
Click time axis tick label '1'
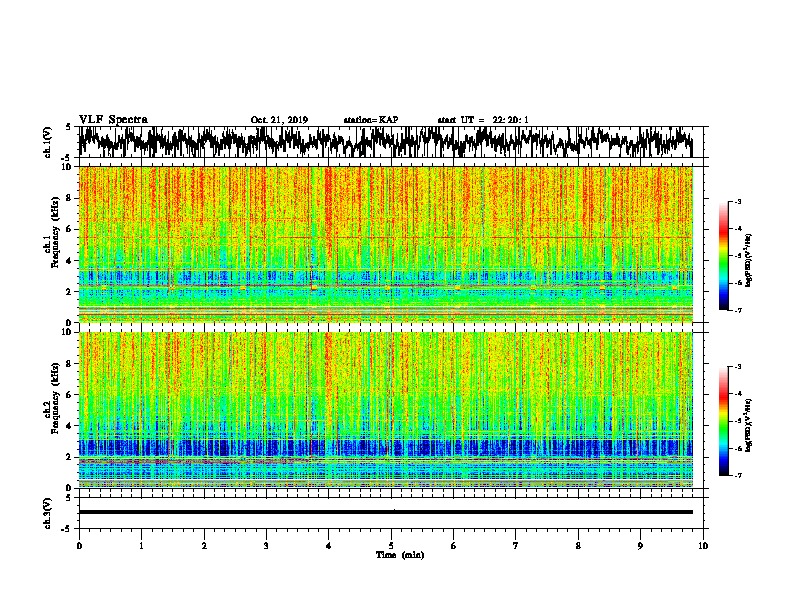point(141,546)
